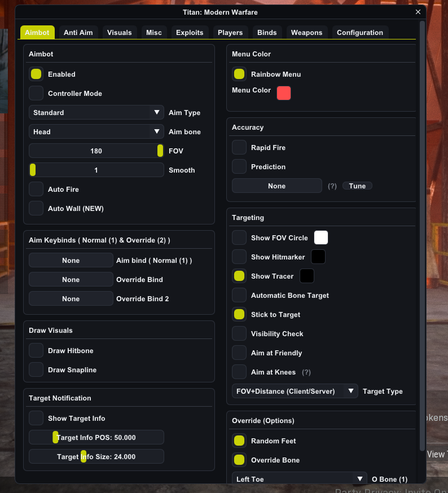Close the Titan: Modern Warfare window

click(418, 12)
